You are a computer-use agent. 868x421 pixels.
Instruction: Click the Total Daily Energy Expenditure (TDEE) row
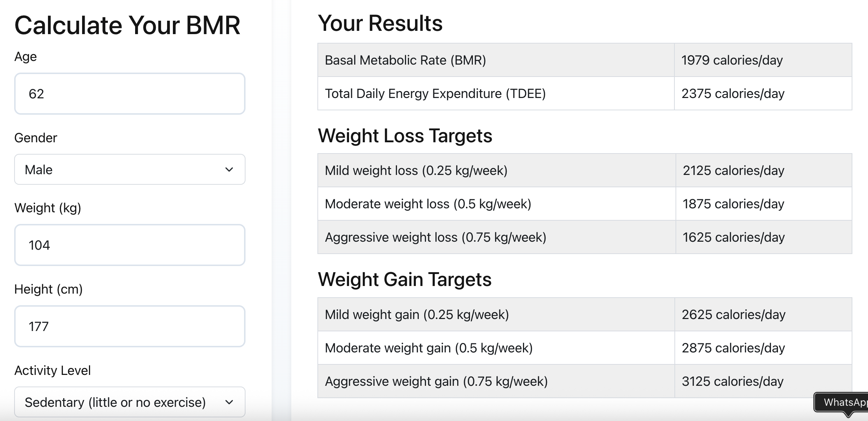click(x=585, y=93)
